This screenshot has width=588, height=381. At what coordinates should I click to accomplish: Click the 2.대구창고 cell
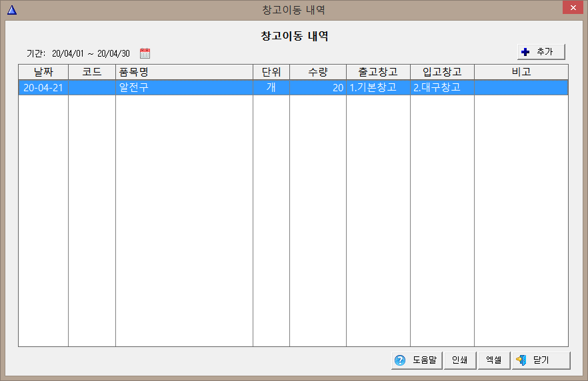[442, 88]
